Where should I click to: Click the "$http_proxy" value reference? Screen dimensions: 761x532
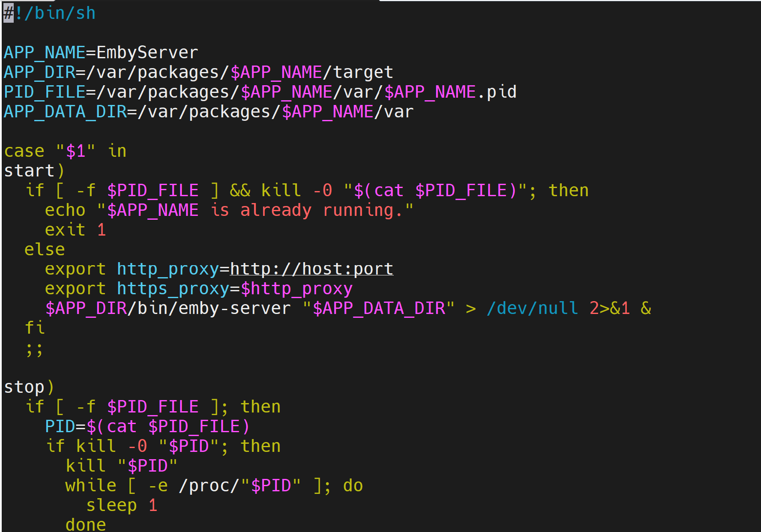click(x=297, y=289)
